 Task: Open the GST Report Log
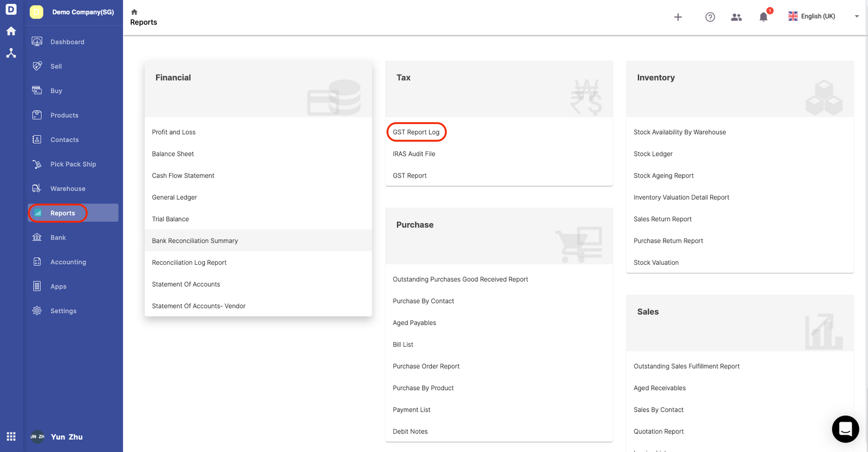click(416, 132)
